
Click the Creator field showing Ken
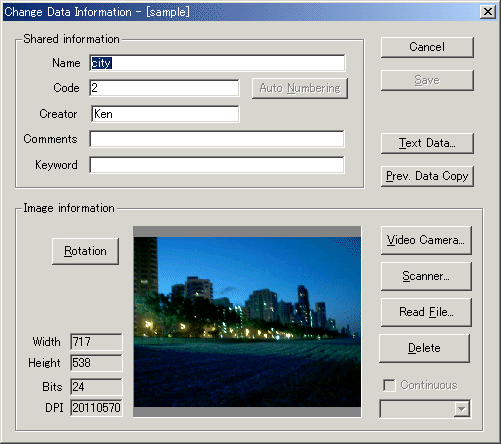[165, 114]
